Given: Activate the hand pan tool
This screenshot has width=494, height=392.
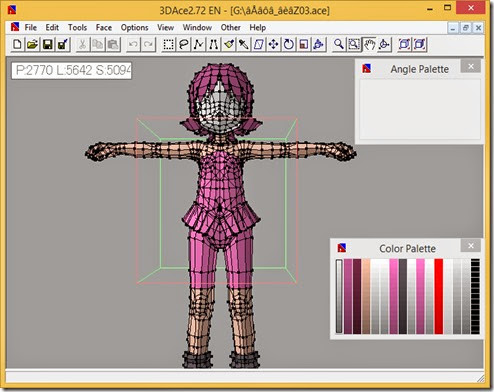Looking at the screenshot, I should 369,44.
